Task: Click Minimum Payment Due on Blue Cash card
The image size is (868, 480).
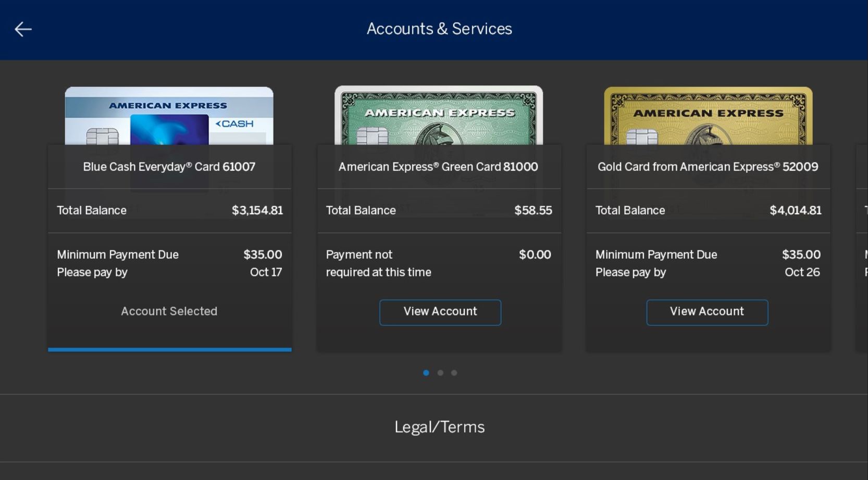Action: point(118,255)
